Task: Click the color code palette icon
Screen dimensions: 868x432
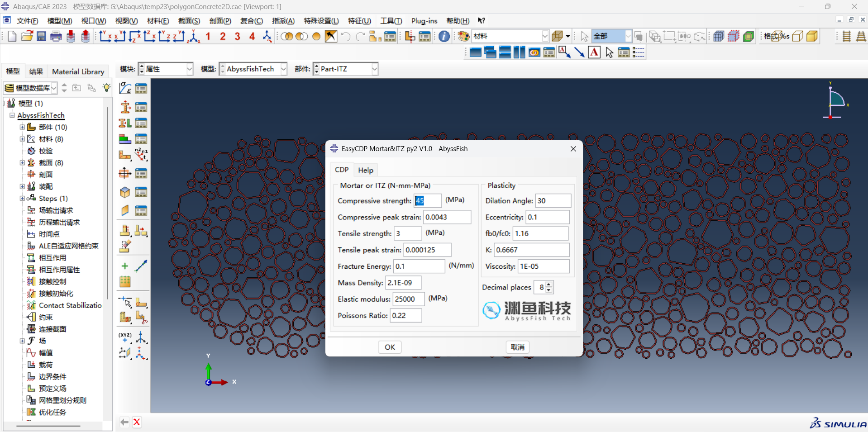Action: [463, 36]
